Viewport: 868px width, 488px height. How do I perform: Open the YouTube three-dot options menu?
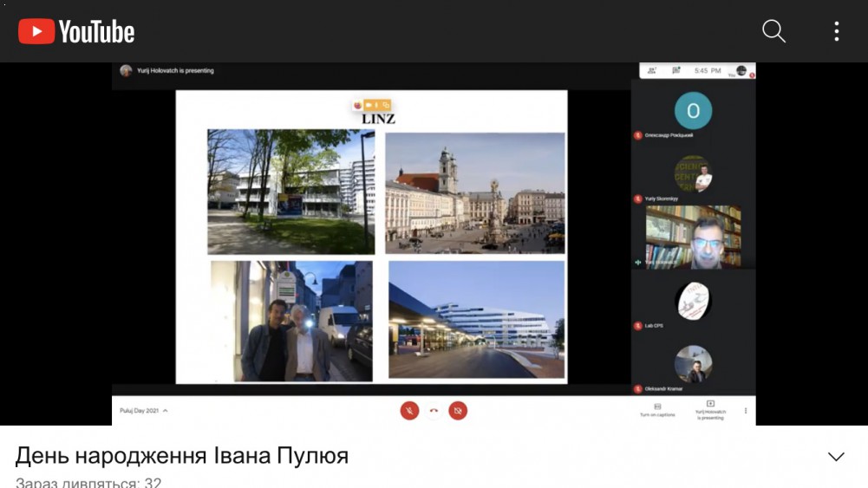point(836,32)
